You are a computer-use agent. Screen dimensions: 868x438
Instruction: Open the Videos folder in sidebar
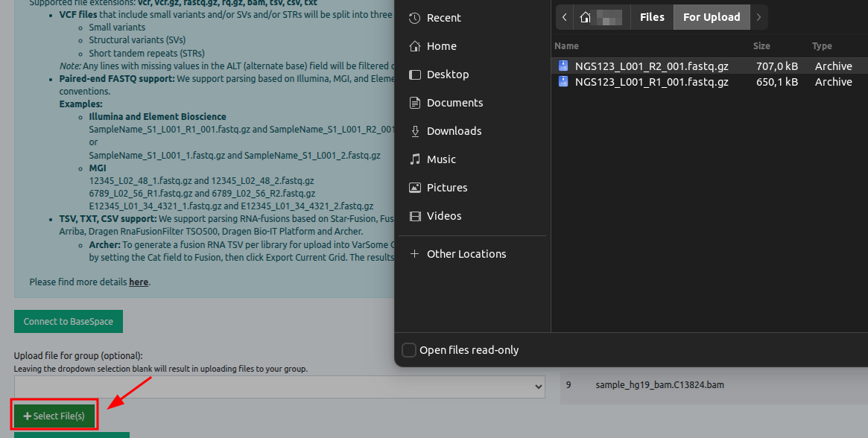pyautogui.click(x=444, y=216)
